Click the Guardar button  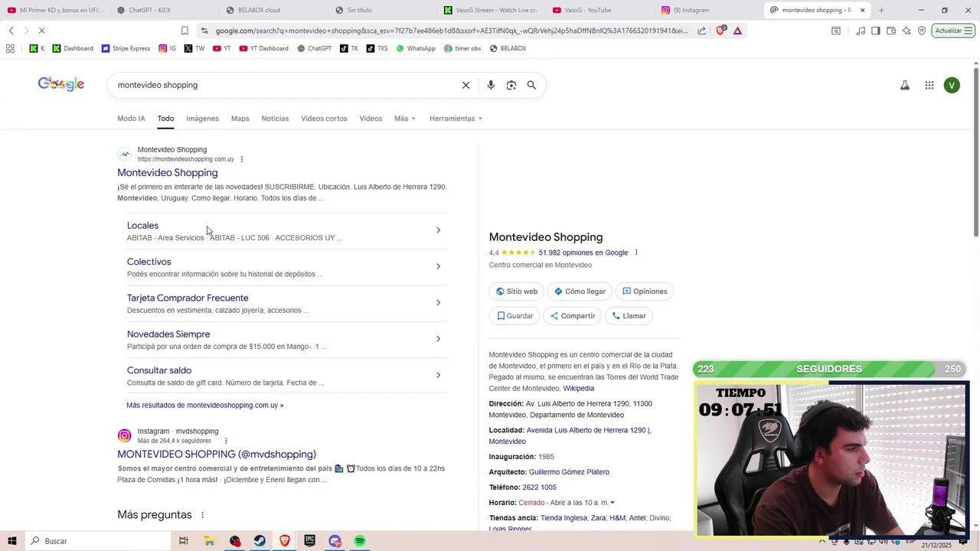pos(514,316)
